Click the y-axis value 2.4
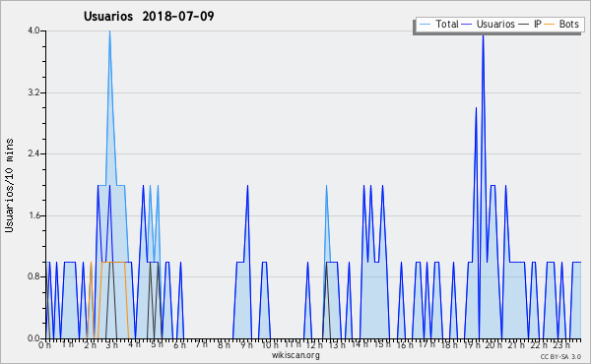This screenshot has width=591, height=364. point(33,153)
